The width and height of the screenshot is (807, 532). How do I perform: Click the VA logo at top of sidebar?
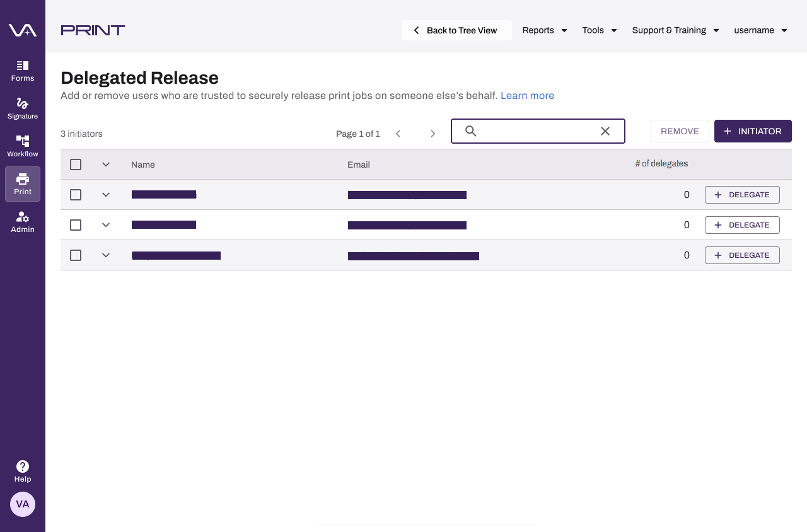[23, 30]
